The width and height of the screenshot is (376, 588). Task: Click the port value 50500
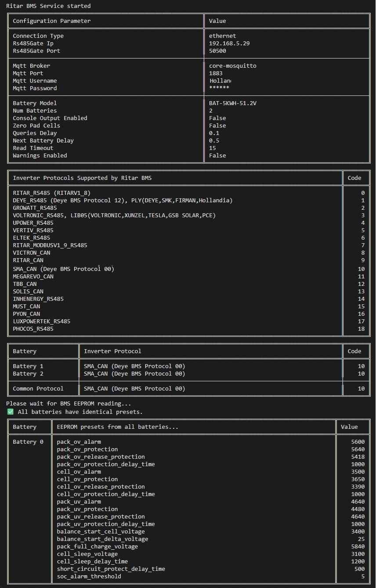pyautogui.click(x=217, y=51)
